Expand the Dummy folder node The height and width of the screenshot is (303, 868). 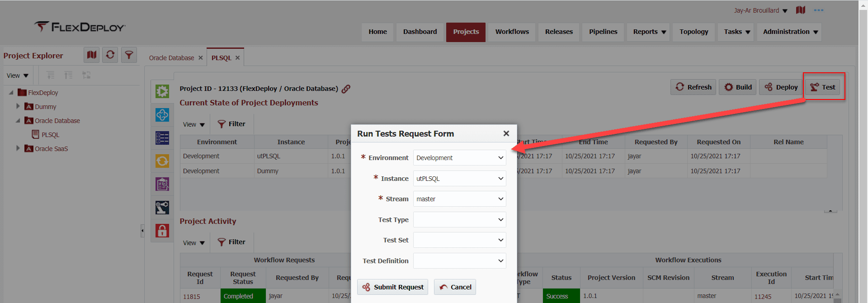tap(18, 106)
